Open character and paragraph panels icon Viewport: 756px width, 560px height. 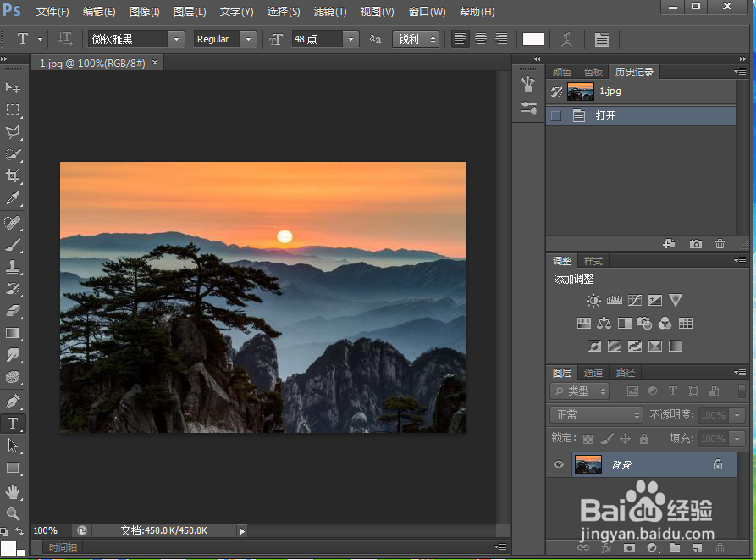click(x=601, y=39)
